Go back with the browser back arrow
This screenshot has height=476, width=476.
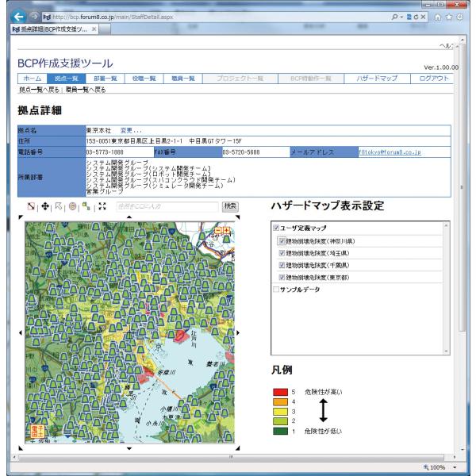[x=13, y=11]
